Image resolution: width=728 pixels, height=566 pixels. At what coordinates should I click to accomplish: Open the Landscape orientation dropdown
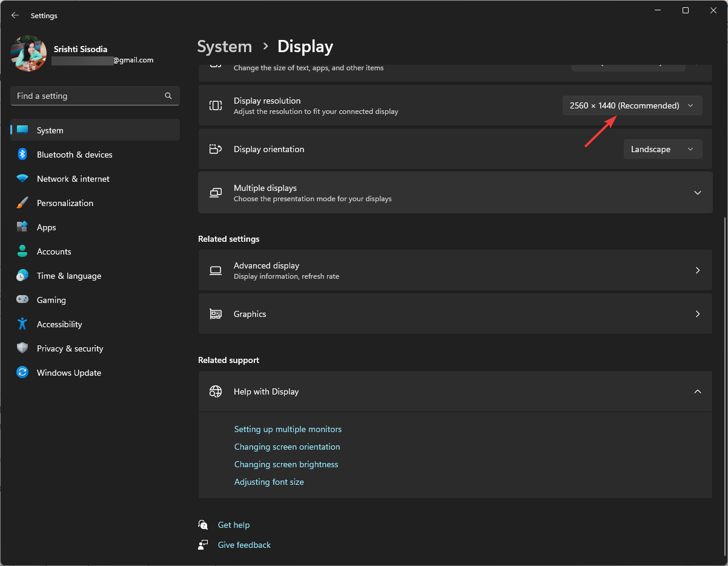663,149
